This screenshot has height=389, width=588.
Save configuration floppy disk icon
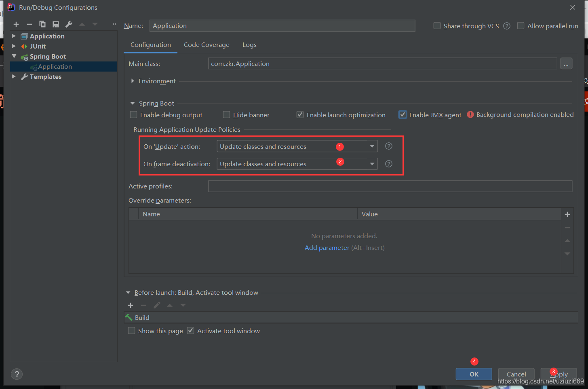56,24
